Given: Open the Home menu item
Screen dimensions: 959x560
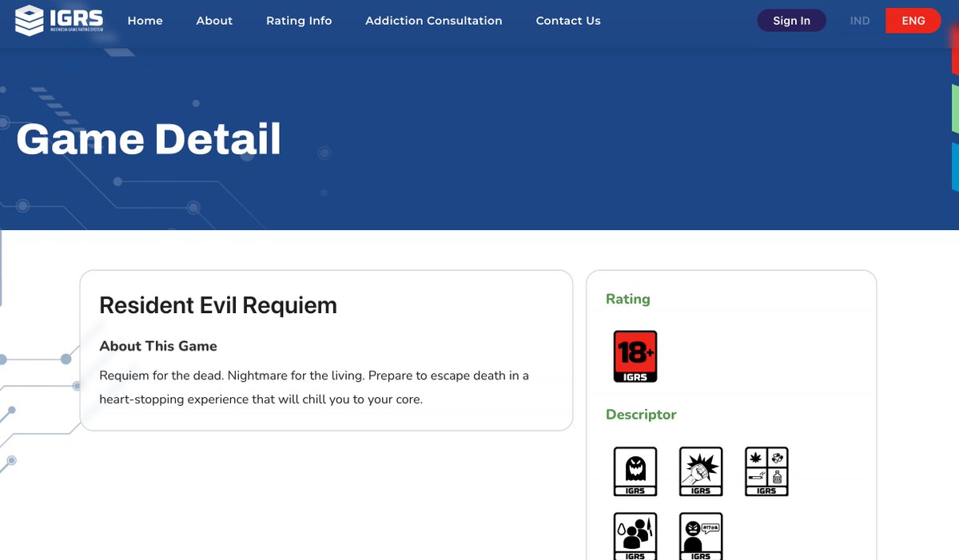Looking at the screenshot, I should (145, 21).
